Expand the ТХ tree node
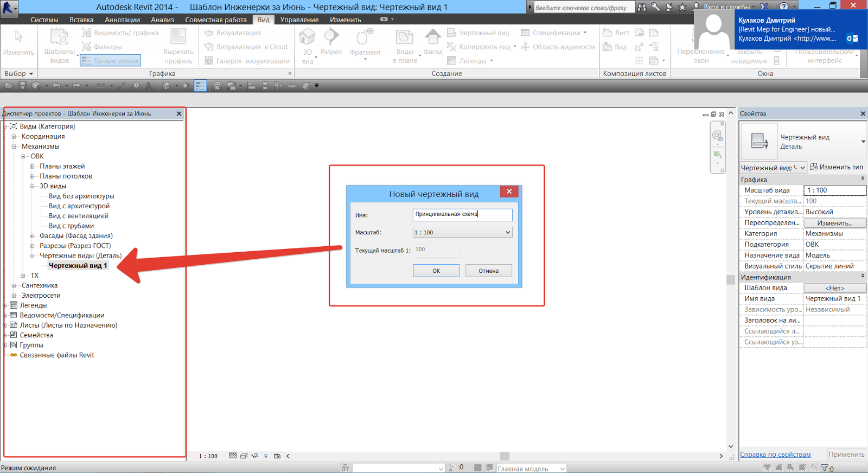The width and height of the screenshot is (868, 473). (x=23, y=276)
